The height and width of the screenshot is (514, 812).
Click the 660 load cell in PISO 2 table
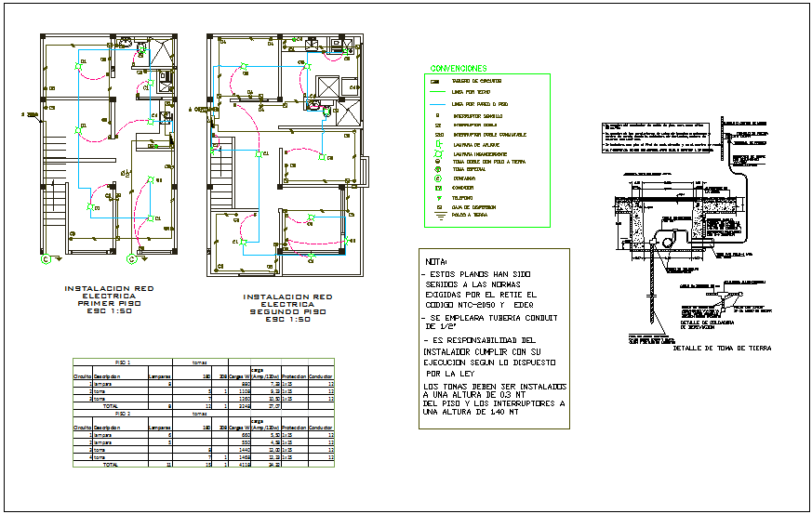[240, 435]
